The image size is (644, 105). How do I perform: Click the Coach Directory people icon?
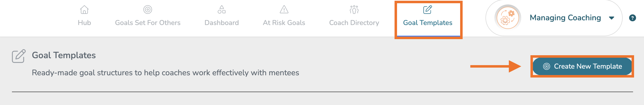(x=354, y=10)
